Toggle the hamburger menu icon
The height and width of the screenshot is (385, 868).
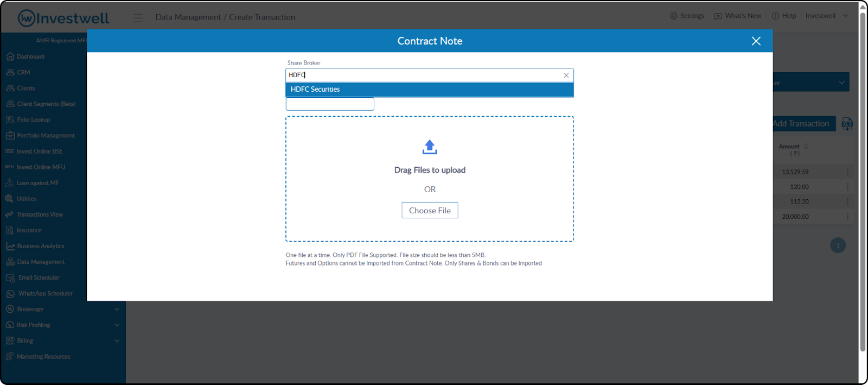tap(138, 17)
